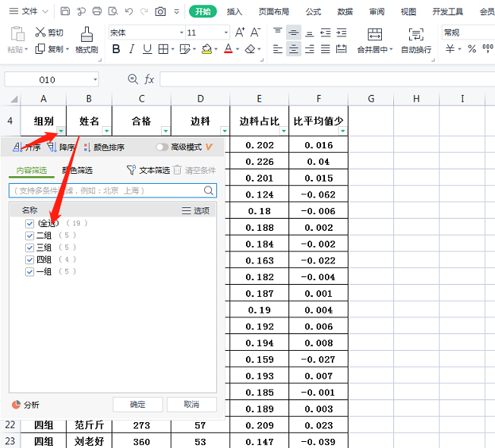The height and width of the screenshot is (448, 495).
Task: Click 颜色排序 color sort
Action: (x=104, y=147)
